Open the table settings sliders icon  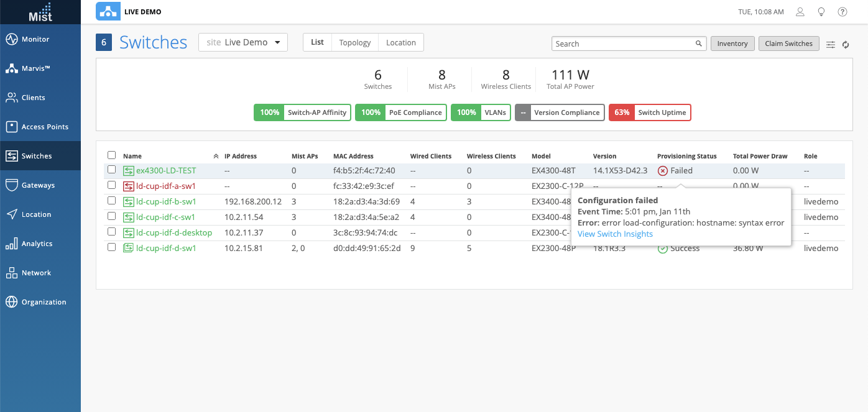[x=831, y=44]
